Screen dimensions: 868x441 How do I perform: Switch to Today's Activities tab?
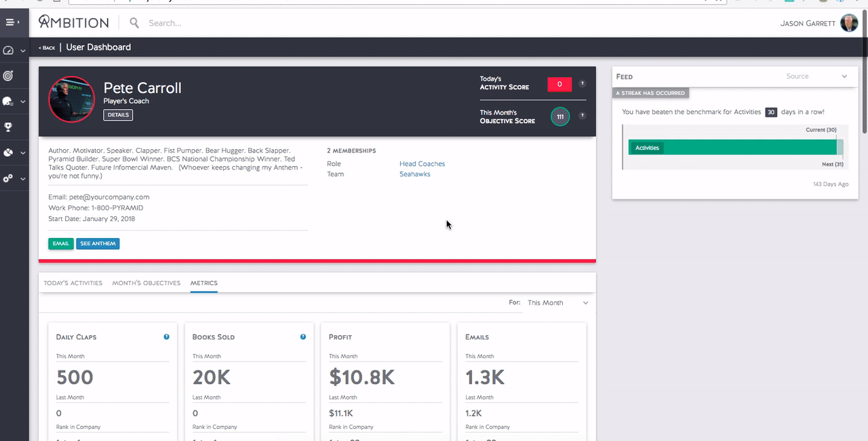click(x=73, y=283)
